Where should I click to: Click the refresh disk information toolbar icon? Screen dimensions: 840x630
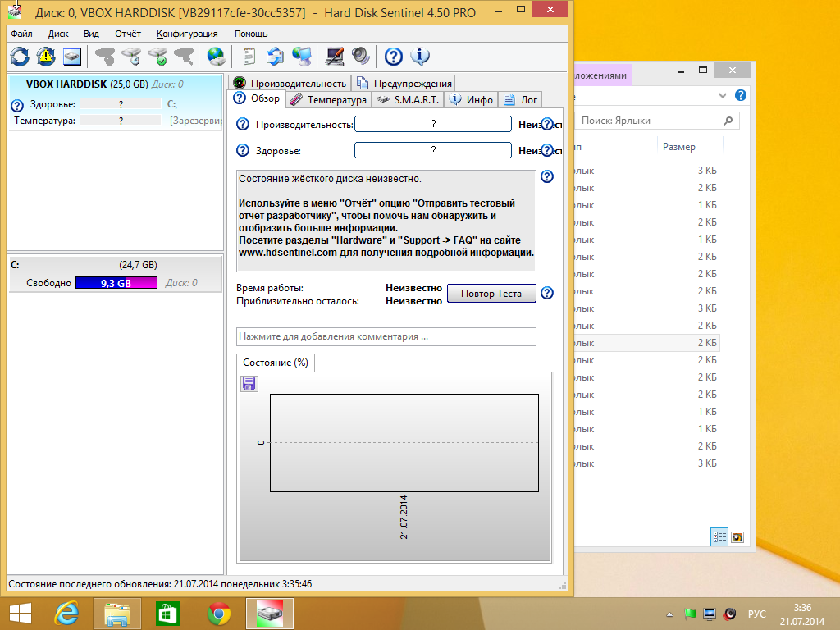(x=20, y=57)
